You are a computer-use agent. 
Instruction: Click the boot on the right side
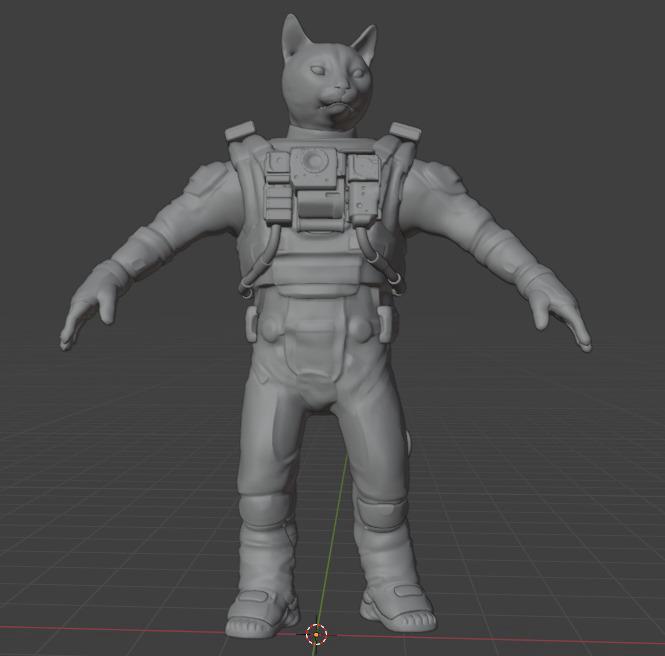(x=397, y=607)
